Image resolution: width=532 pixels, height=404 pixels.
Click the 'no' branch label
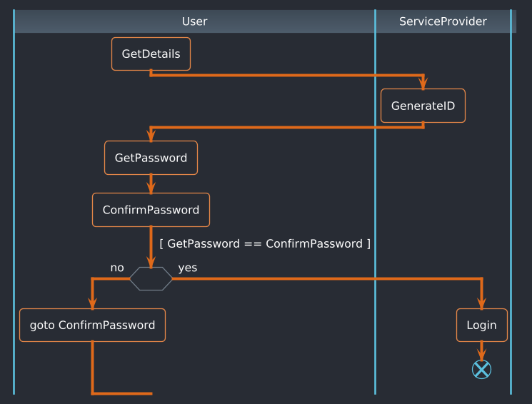[x=117, y=268]
